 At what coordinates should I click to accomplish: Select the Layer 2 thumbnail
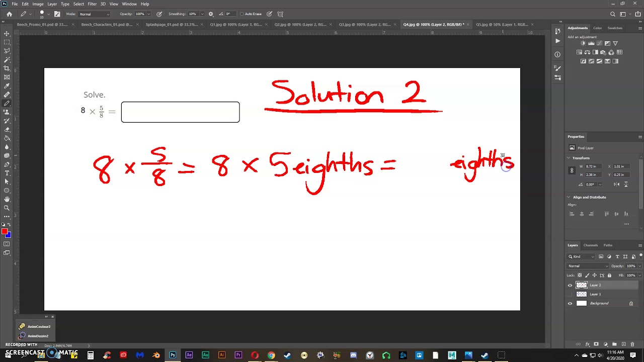click(582, 285)
